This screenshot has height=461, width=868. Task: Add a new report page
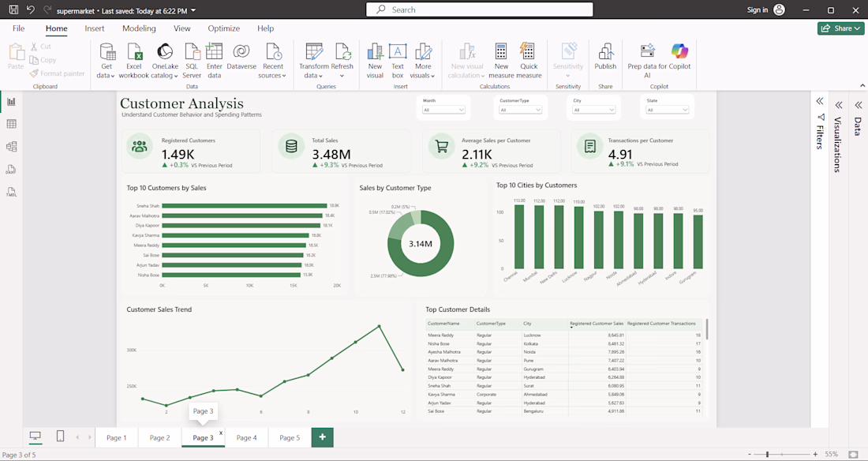(322, 437)
